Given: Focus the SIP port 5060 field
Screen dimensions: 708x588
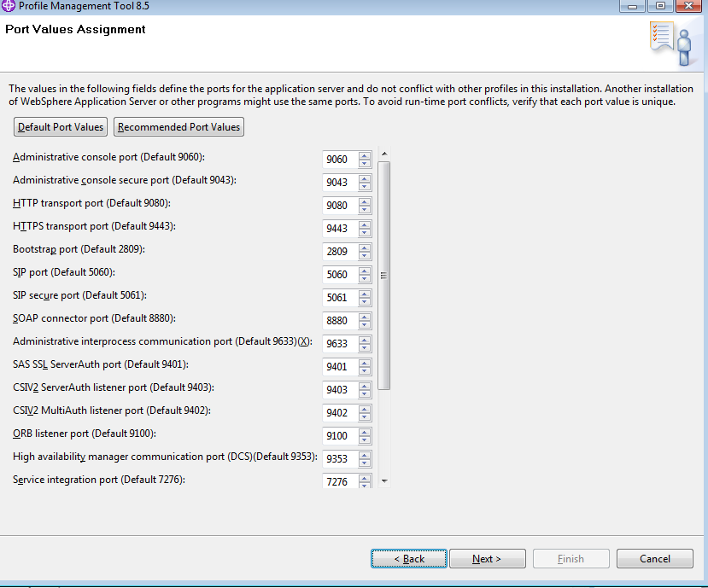Looking at the screenshot, I should (x=341, y=274).
